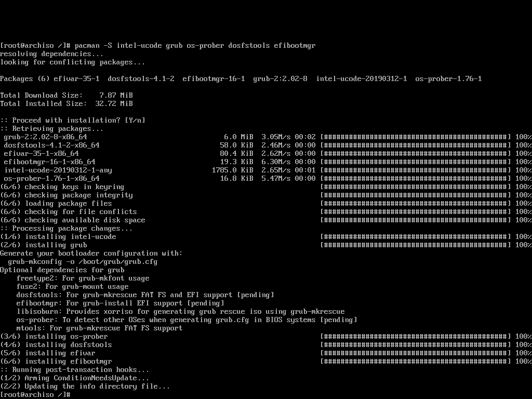Click '(1/2) Arming ConditionNeedsUpdate...' line
The width and height of the screenshot is (532, 399).
(74, 378)
